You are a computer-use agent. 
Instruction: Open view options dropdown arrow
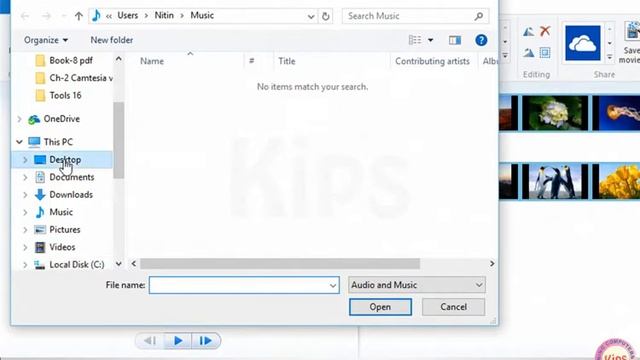click(x=430, y=40)
